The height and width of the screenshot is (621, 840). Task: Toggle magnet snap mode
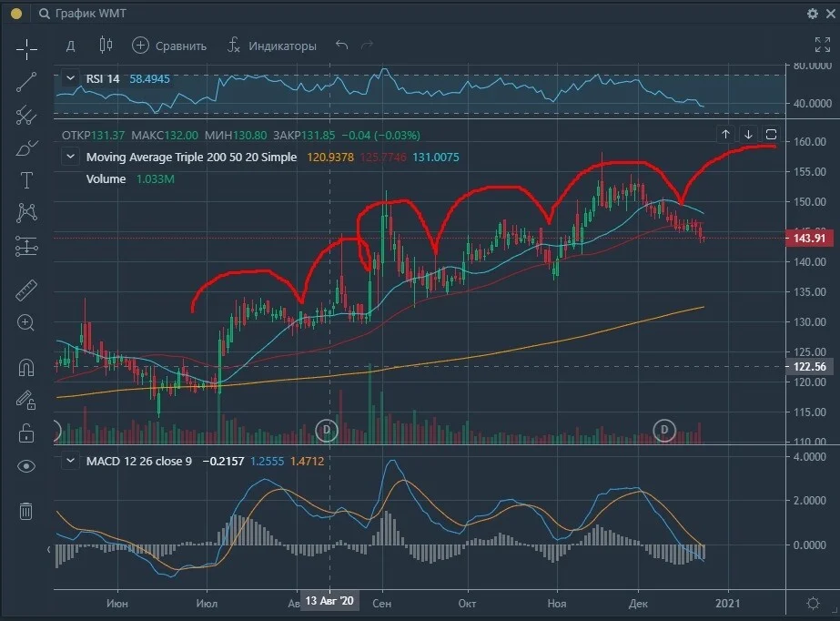(26, 368)
